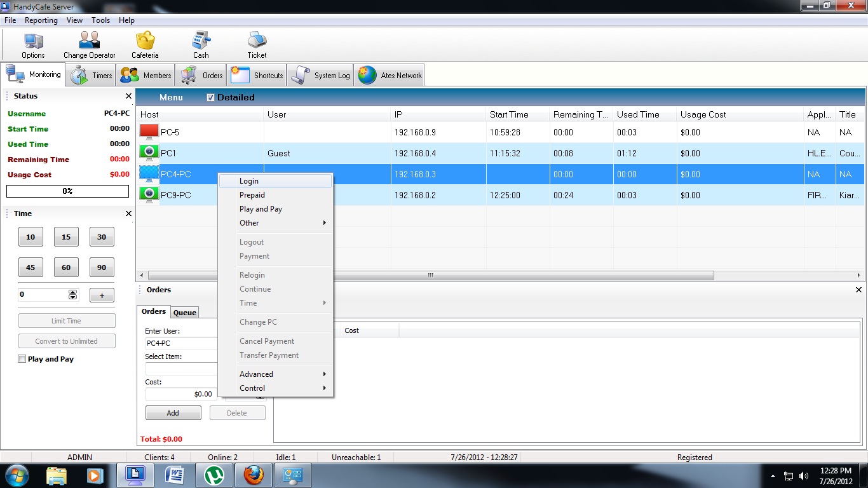
Task: Click the 90 minutes time button
Action: pyautogui.click(x=102, y=268)
